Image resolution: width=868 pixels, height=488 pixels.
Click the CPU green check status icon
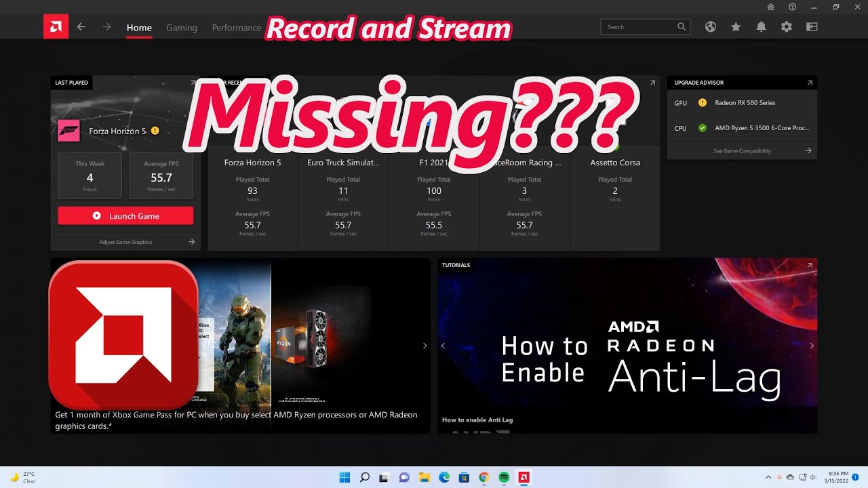click(x=702, y=127)
